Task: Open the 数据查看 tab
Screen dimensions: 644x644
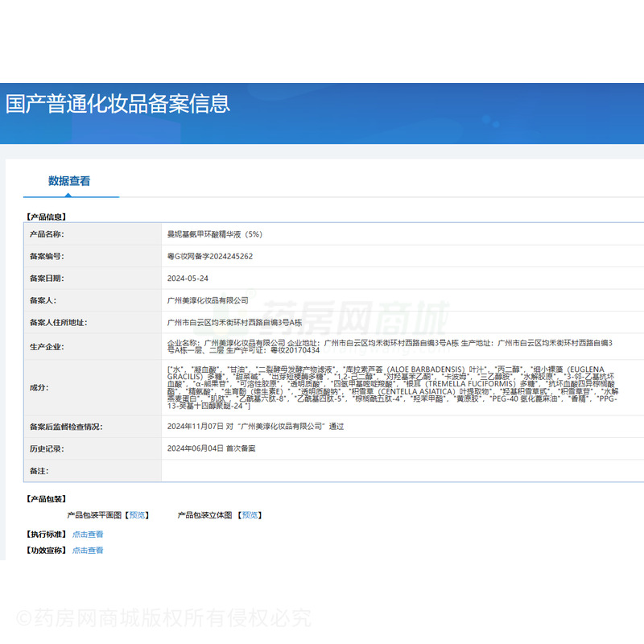Action: click(69, 181)
